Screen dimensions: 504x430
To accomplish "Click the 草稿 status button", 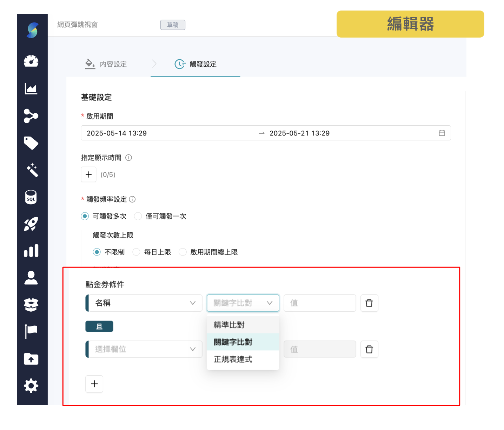I will tap(173, 25).
